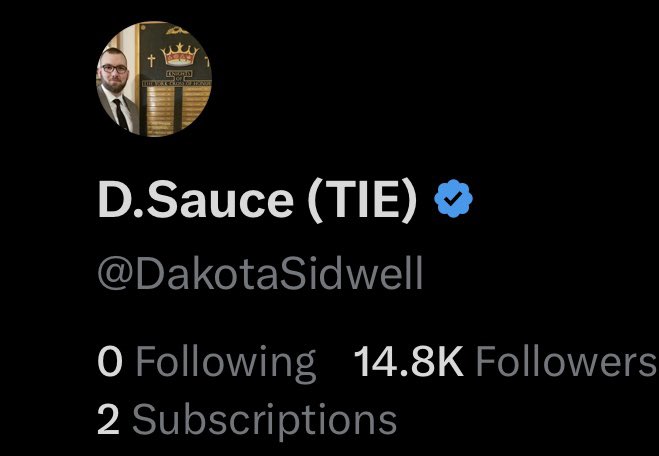Viewport: 659px width, 456px height.
Task: Click the small cross symbol in the avatar
Action: click(x=151, y=60)
